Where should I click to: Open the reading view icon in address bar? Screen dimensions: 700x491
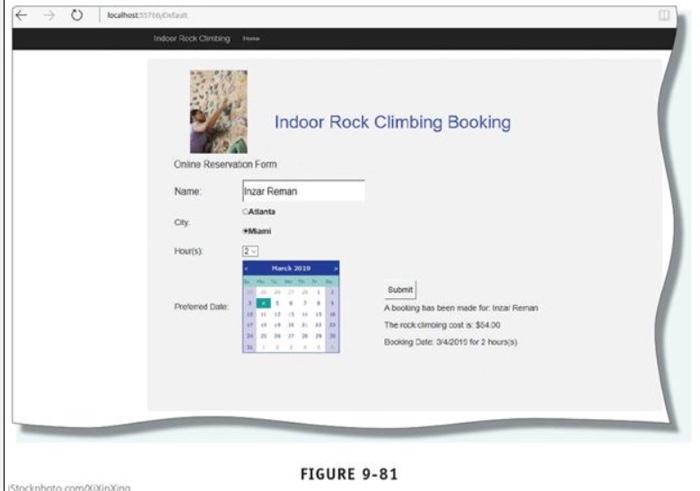pyautogui.click(x=664, y=15)
